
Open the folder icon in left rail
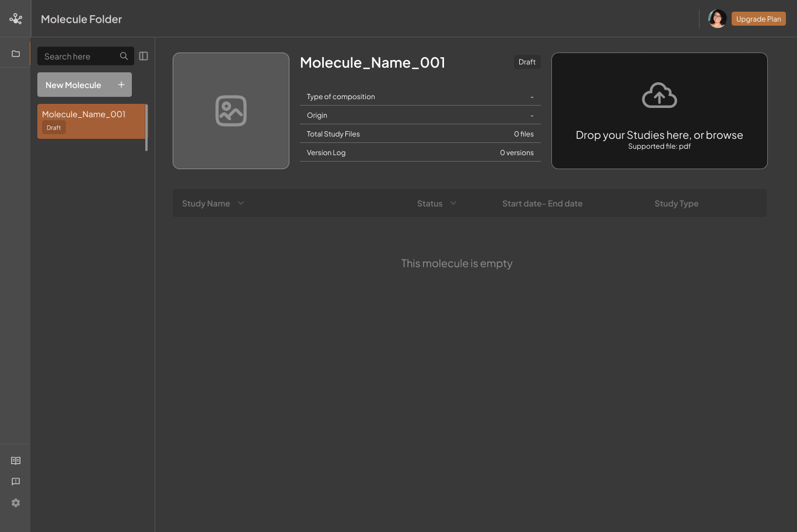pos(16,54)
